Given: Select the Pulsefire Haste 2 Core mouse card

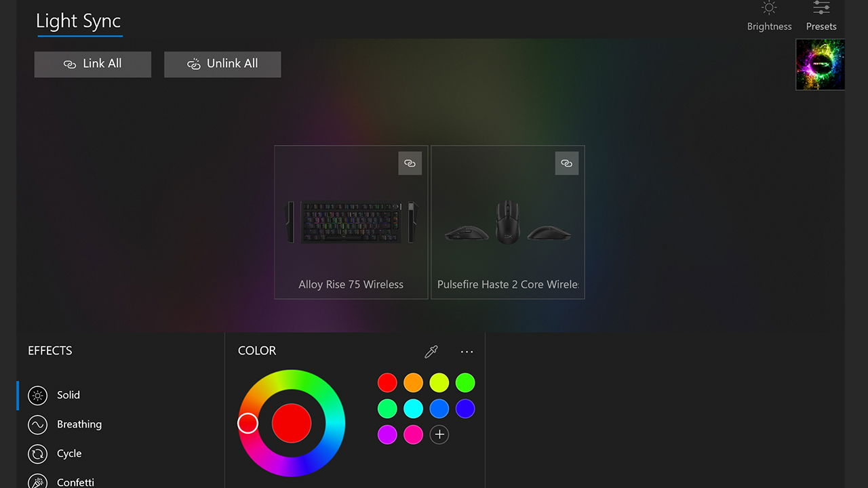Looking at the screenshot, I should [x=508, y=222].
